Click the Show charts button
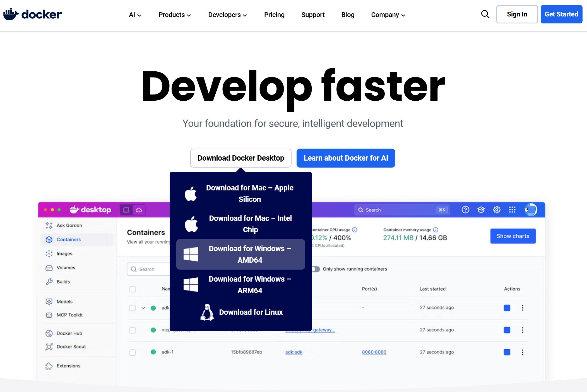 tap(513, 236)
